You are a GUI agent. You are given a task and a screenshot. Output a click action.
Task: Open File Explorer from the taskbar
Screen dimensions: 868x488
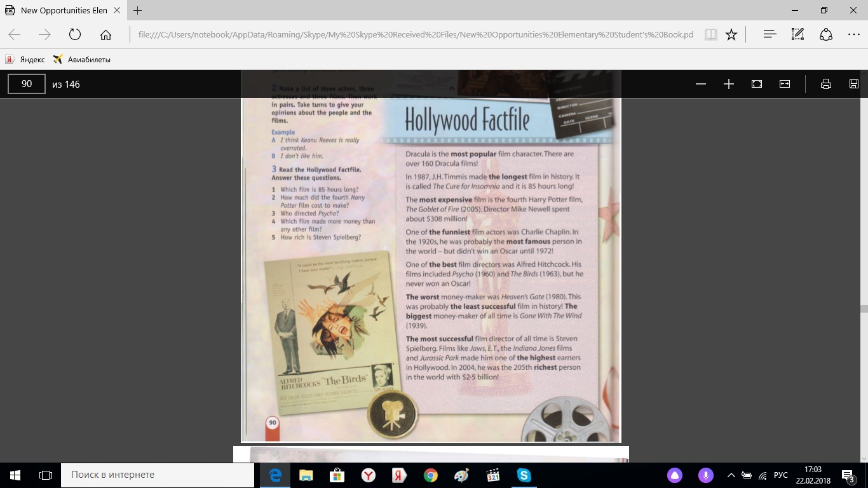pyautogui.click(x=306, y=475)
